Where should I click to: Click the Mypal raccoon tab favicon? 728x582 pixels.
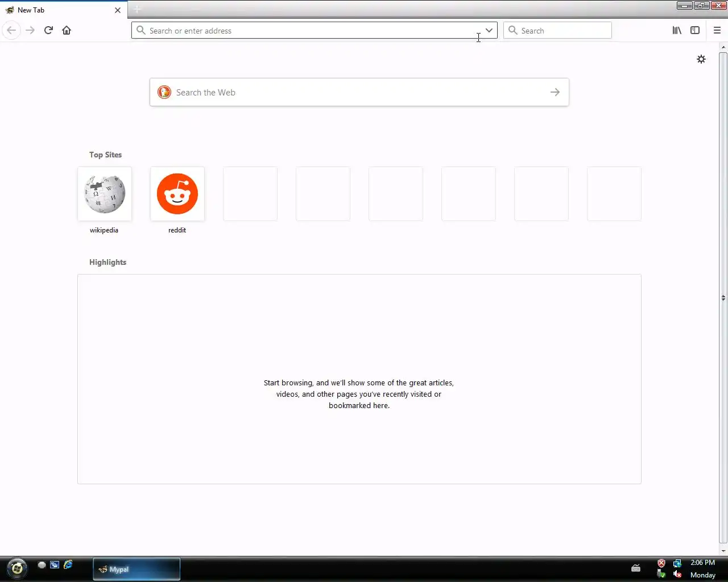point(10,10)
